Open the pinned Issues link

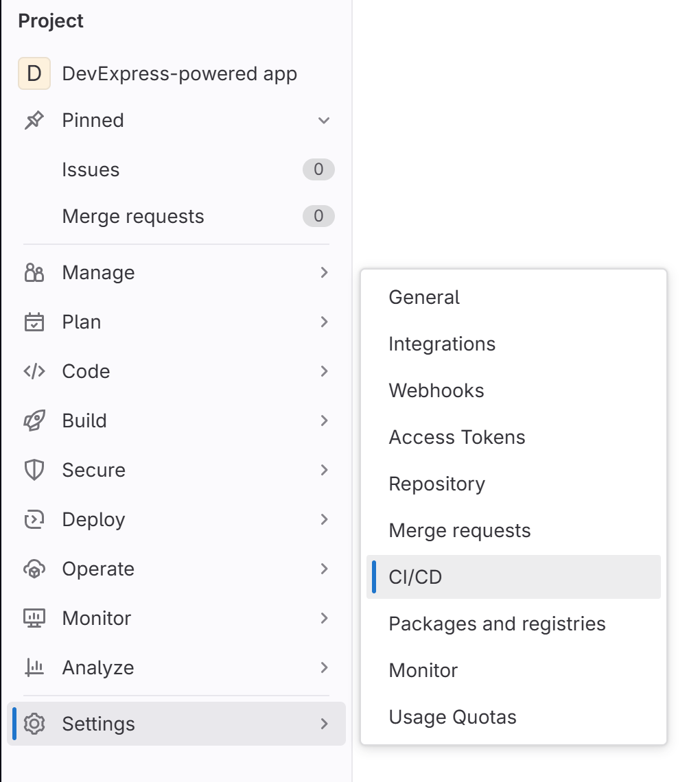click(x=91, y=170)
